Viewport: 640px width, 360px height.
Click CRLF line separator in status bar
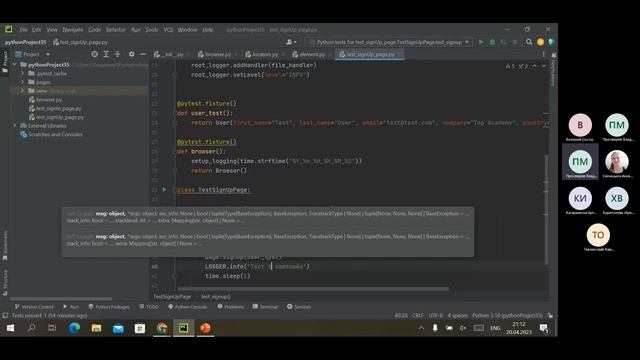pyautogui.click(x=418, y=316)
